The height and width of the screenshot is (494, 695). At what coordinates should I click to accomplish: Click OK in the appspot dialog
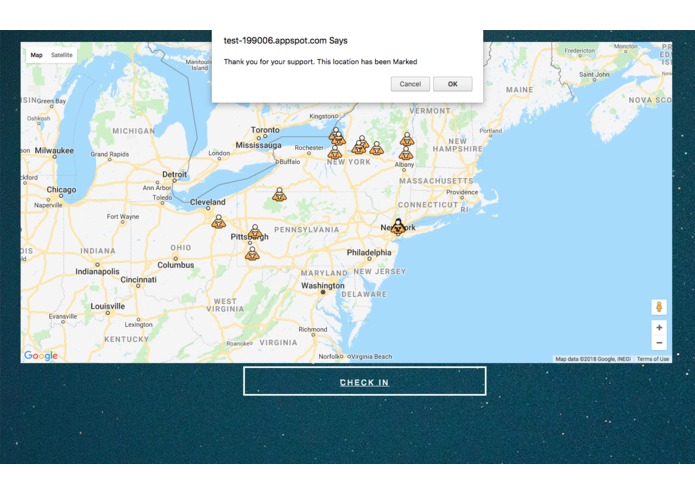(x=453, y=84)
